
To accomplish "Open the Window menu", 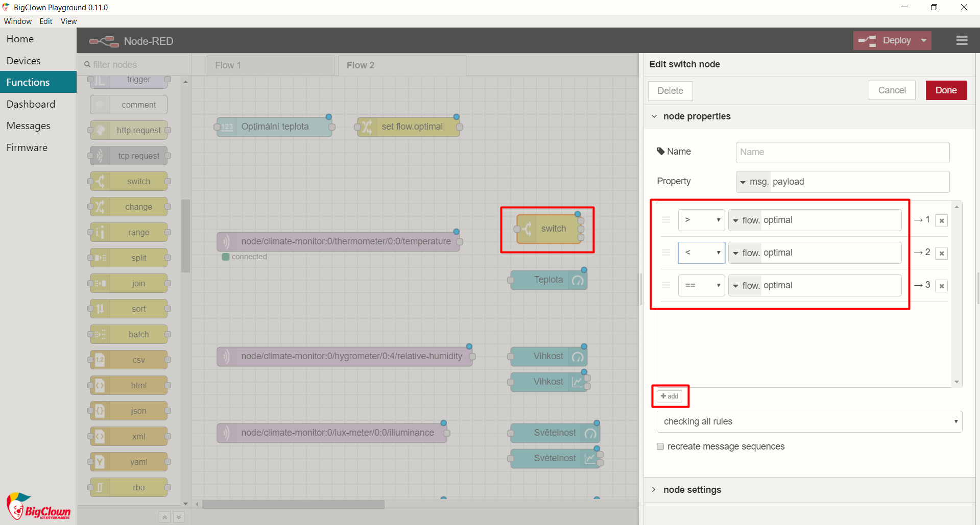I will tap(18, 21).
